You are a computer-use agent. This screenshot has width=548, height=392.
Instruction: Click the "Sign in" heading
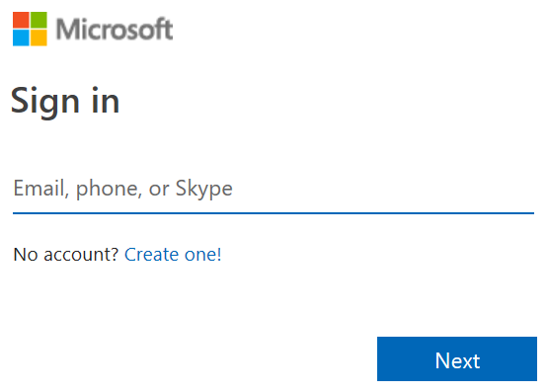65,102
